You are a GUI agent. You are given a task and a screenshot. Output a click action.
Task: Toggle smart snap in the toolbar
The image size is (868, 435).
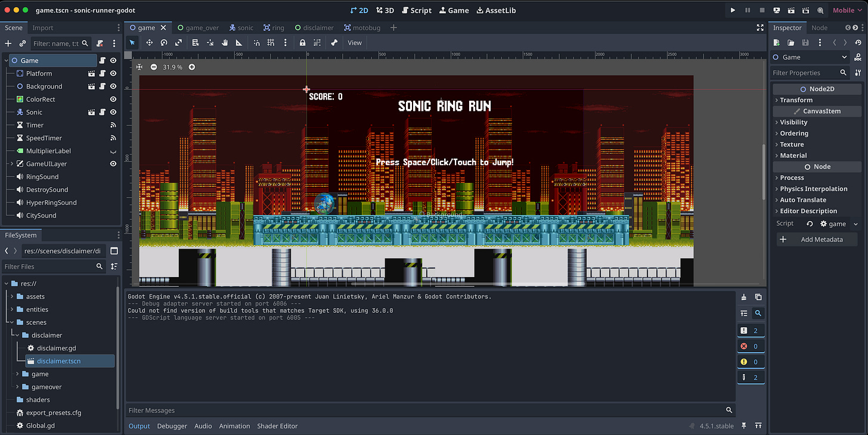click(x=256, y=43)
